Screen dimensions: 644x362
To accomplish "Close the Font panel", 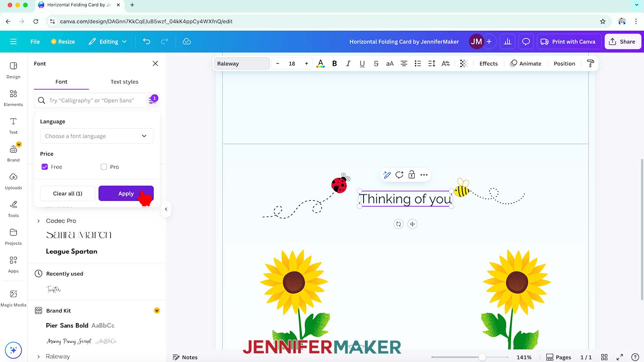I will pos(155,64).
